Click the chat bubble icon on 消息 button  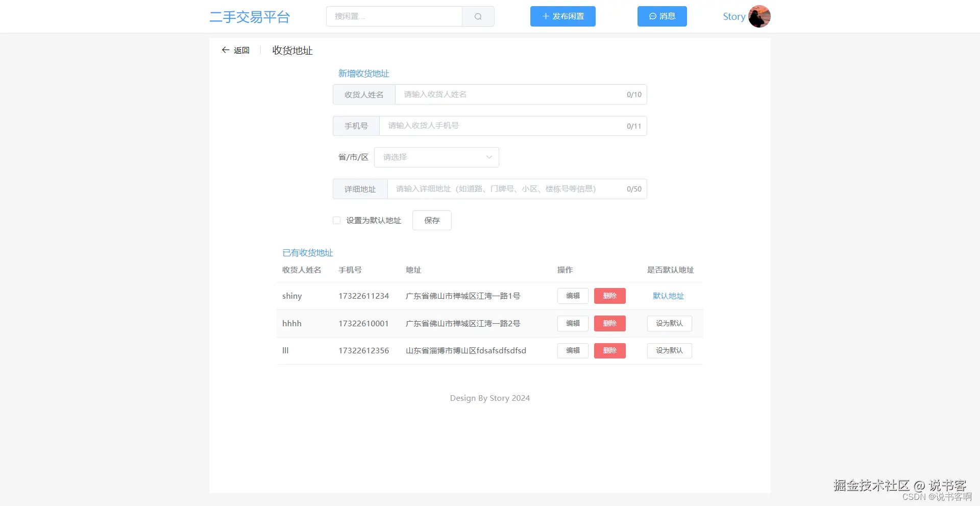tap(653, 16)
